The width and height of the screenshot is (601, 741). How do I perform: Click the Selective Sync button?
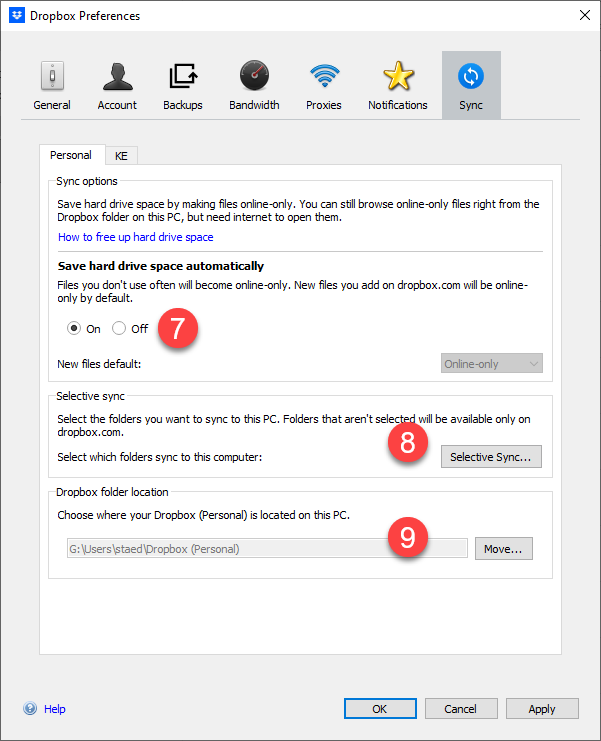click(491, 457)
